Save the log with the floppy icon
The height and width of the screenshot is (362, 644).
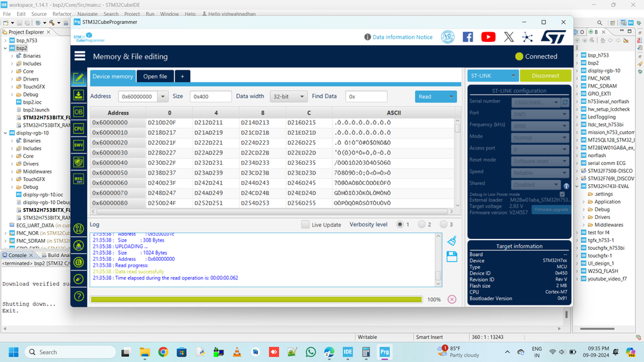[452, 256]
